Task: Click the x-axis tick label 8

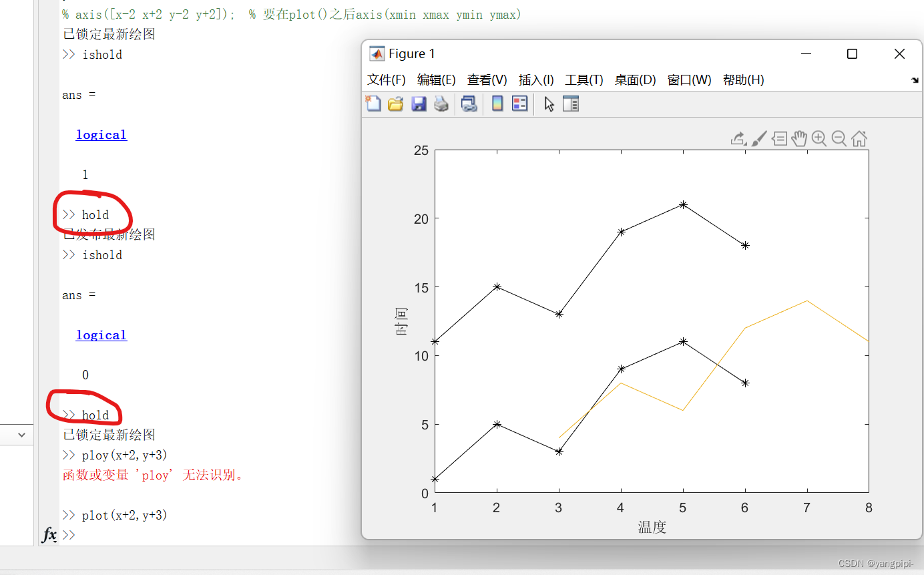Action: click(869, 508)
